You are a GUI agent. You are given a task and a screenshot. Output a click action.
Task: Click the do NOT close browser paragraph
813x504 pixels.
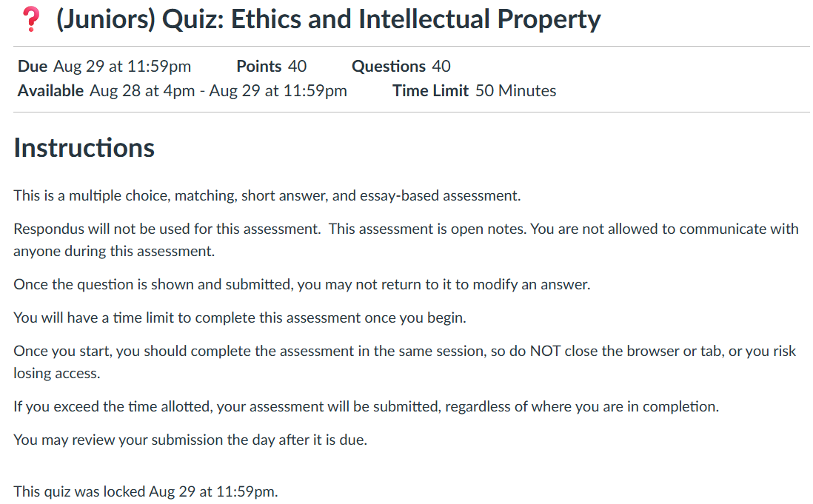pos(404,362)
